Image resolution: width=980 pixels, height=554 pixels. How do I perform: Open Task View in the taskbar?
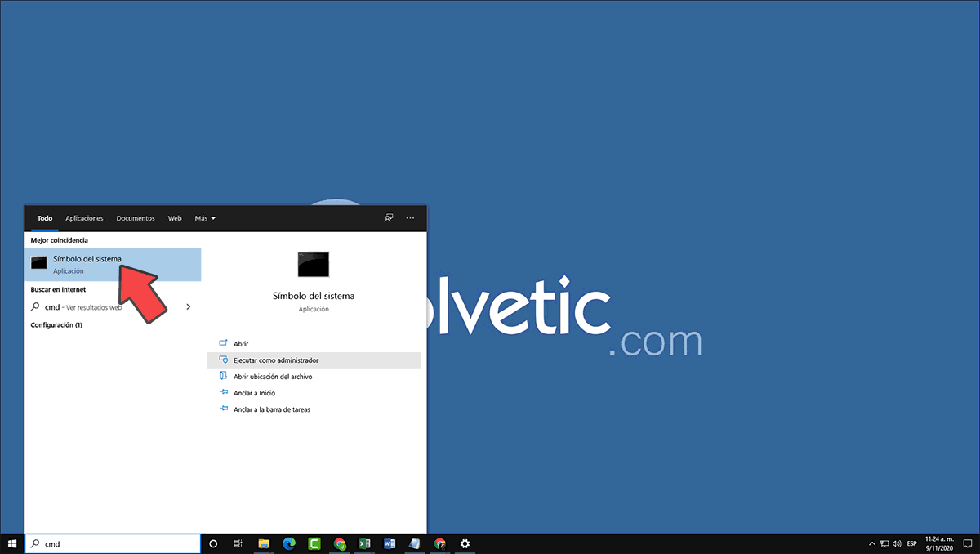point(237,543)
